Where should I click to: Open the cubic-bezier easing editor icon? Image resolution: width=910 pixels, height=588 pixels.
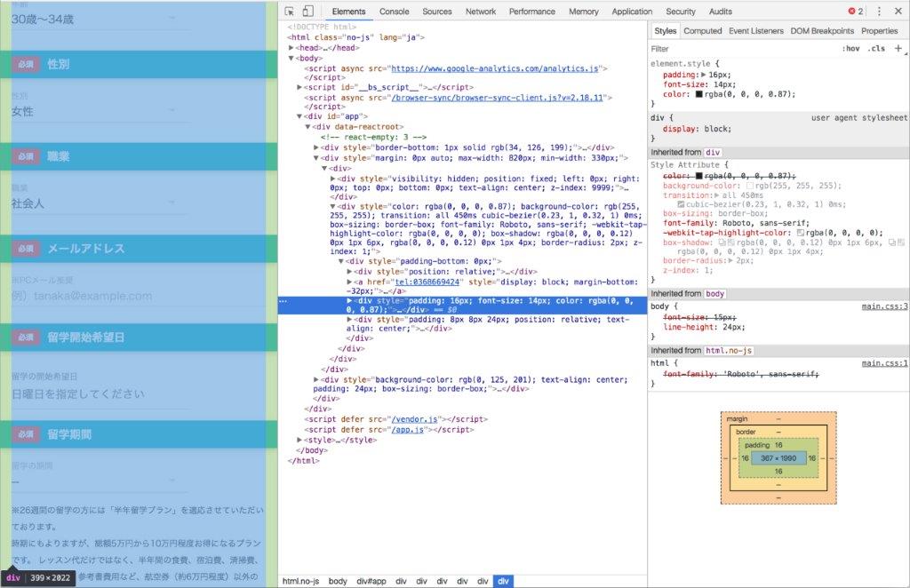pos(681,204)
